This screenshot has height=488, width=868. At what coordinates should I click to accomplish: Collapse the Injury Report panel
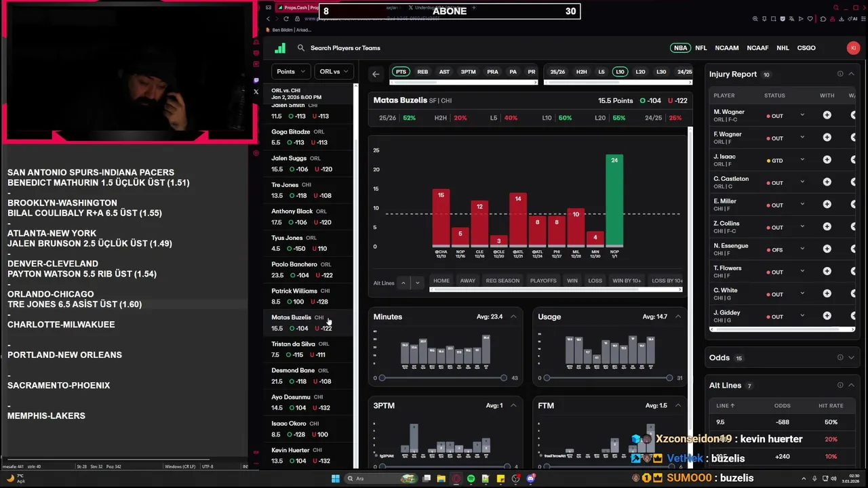point(851,74)
